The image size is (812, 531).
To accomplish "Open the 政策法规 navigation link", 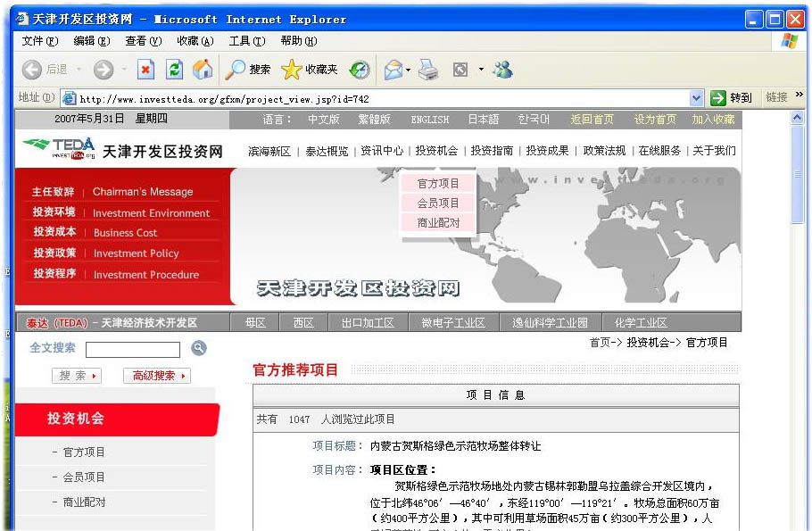I will [604, 151].
